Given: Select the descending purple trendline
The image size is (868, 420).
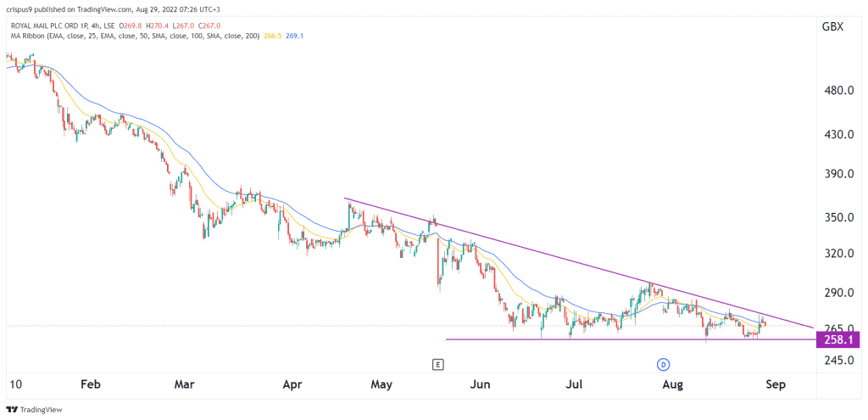Looking at the screenshot, I should pos(578,262).
